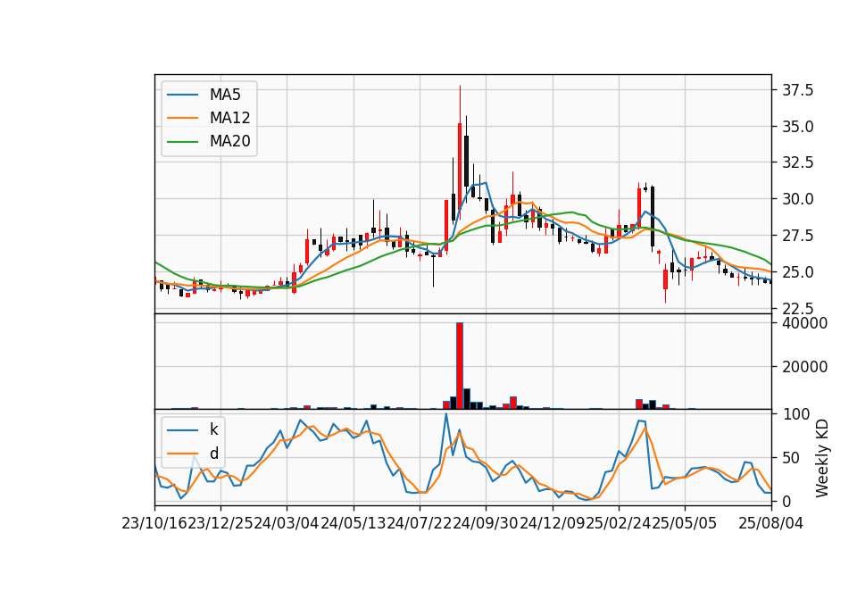Click the 50 tick on KD axis
Image resolution: width=857 pixels, height=616 pixels.
pyautogui.click(x=792, y=457)
